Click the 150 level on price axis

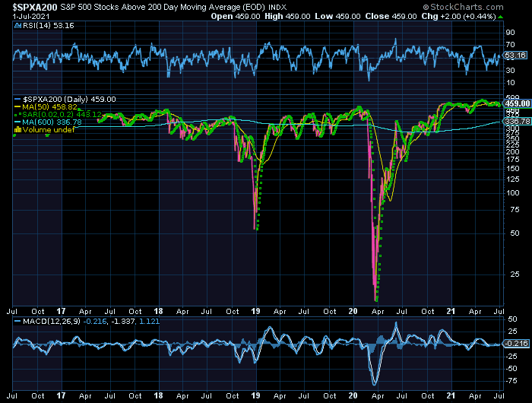click(512, 169)
